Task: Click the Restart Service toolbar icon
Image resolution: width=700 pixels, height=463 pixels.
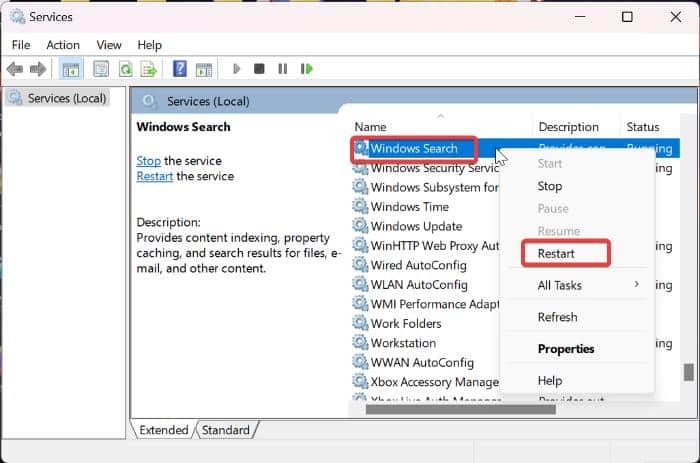Action: [307, 69]
